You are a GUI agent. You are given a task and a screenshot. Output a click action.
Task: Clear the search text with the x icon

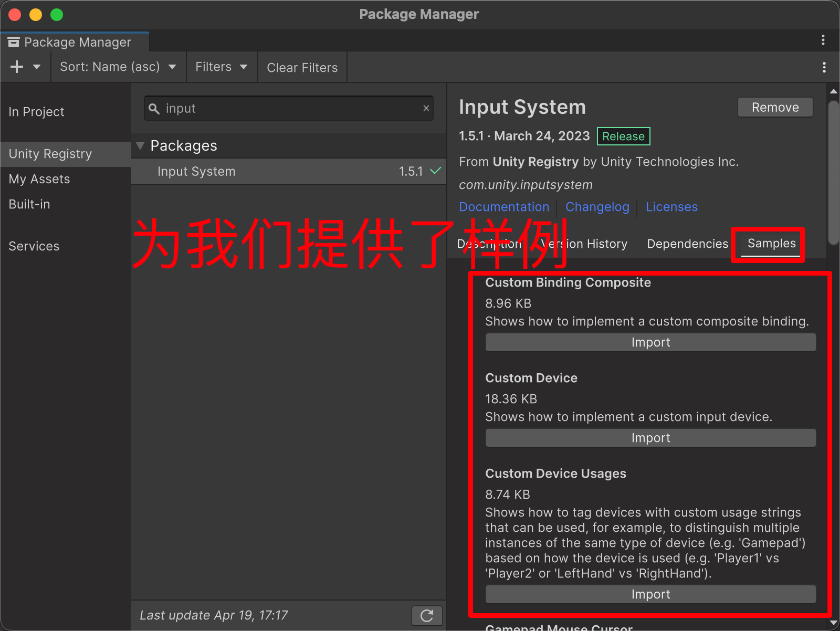426,108
